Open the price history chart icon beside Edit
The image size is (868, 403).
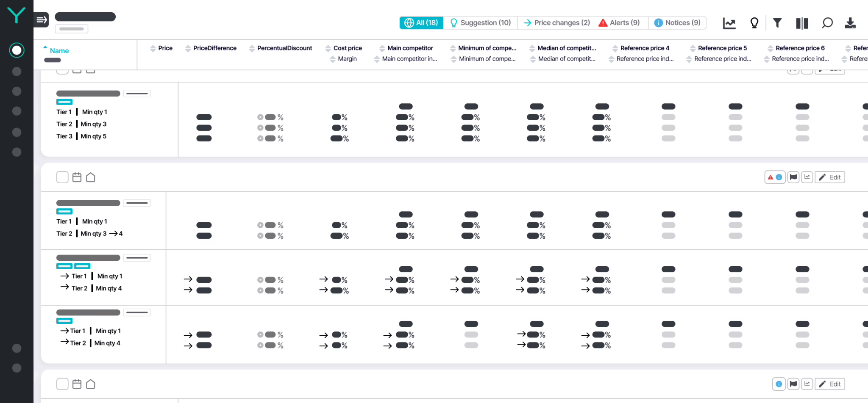[x=807, y=177]
